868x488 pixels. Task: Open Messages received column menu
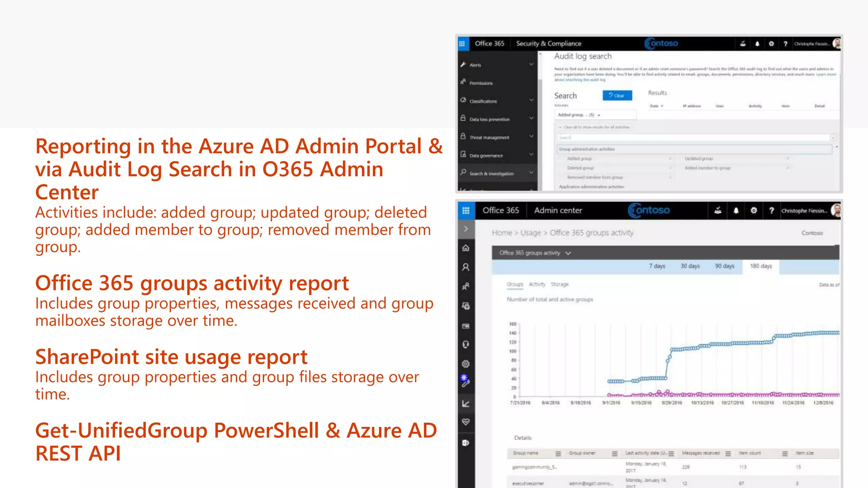pyautogui.click(x=728, y=454)
